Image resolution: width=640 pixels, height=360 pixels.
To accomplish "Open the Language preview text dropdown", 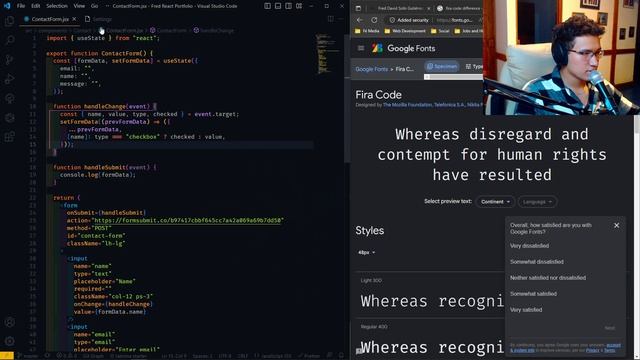I will click(537, 202).
